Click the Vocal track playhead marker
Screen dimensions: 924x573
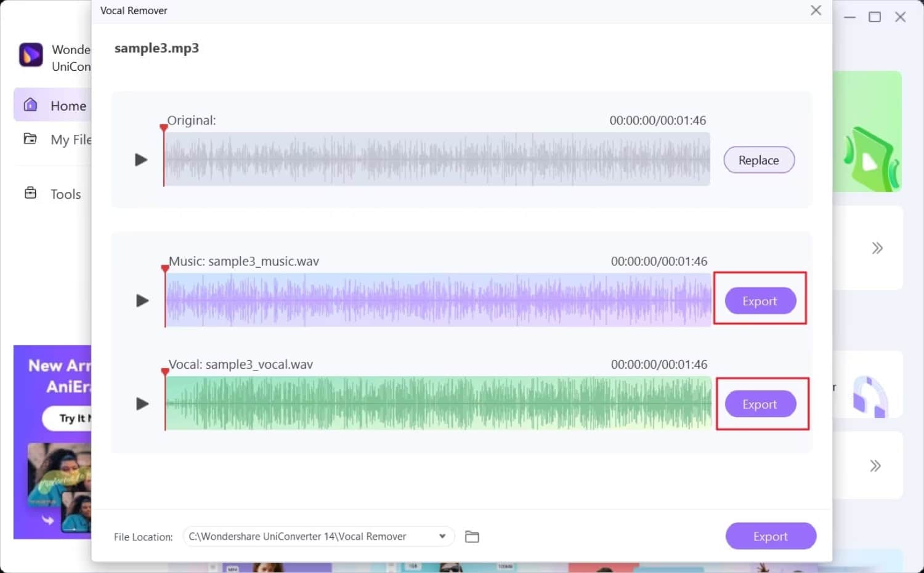pyautogui.click(x=164, y=372)
